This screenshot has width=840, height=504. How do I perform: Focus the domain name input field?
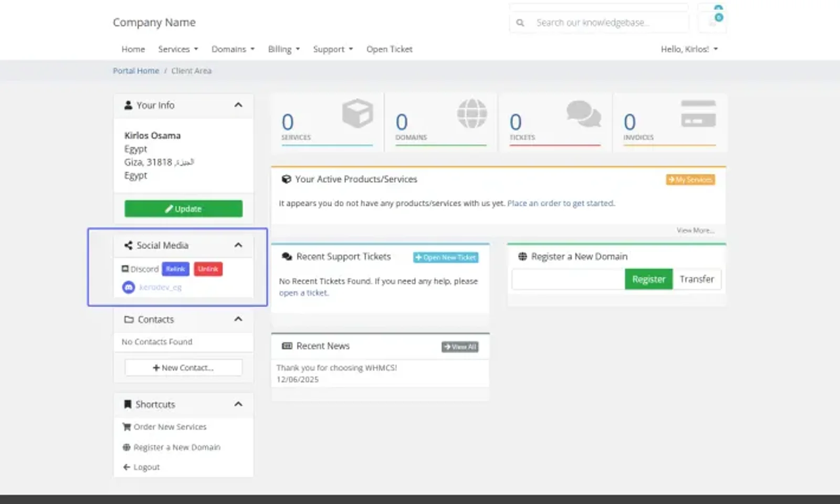click(569, 279)
